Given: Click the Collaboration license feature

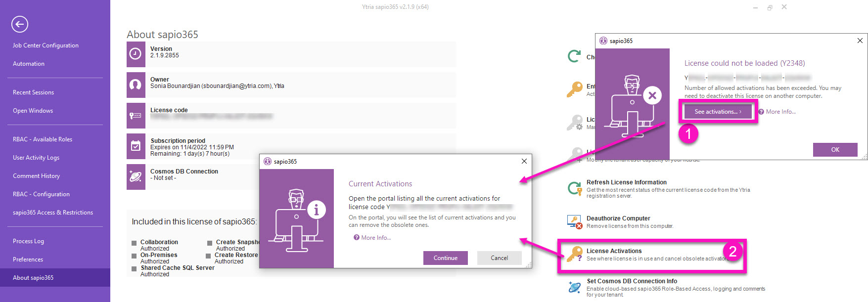Looking at the screenshot, I should pos(159,242).
